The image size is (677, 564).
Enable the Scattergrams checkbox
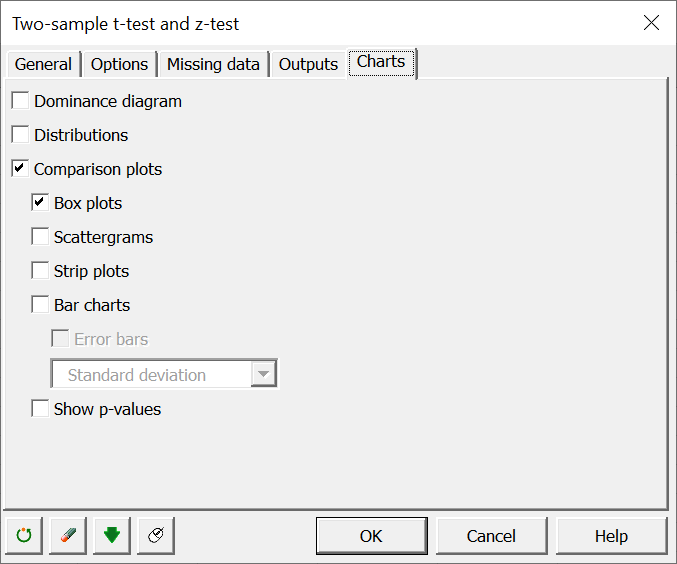(40, 237)
